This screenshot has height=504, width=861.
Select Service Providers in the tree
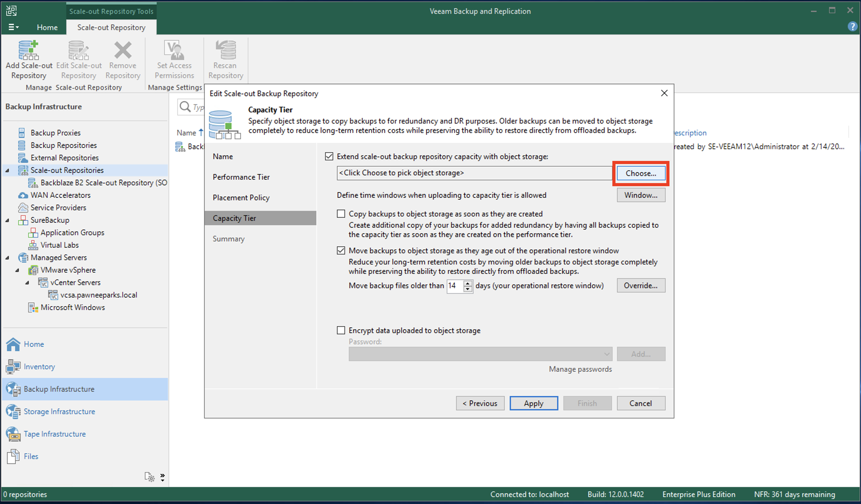click(58, 207)
